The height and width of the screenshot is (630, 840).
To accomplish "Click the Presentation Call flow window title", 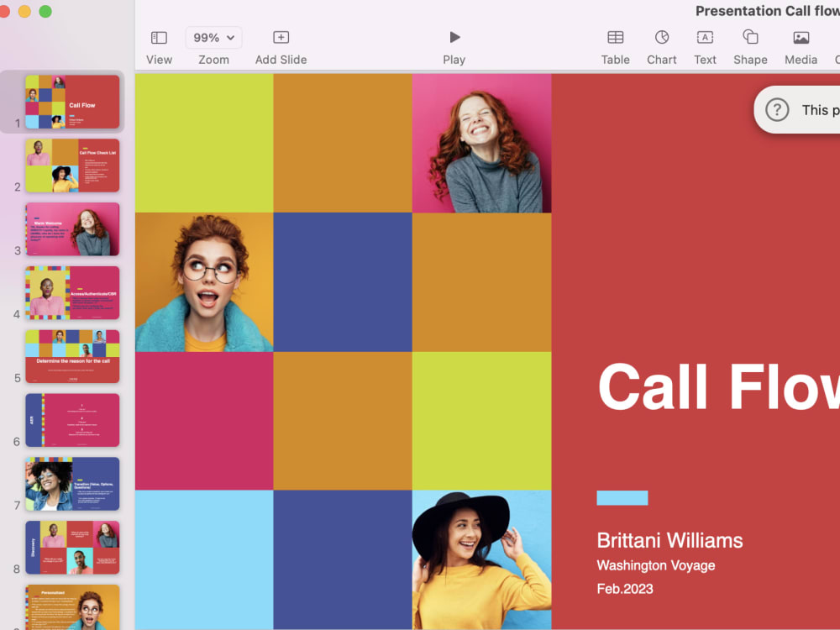I will tap(767, 11).
